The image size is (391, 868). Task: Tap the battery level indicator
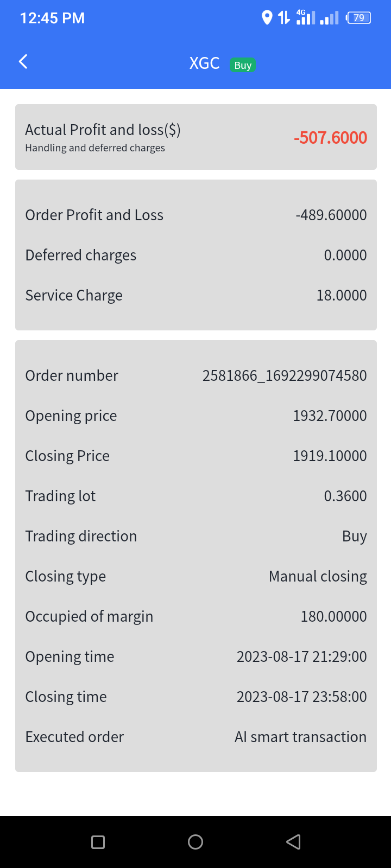(358, 18)
